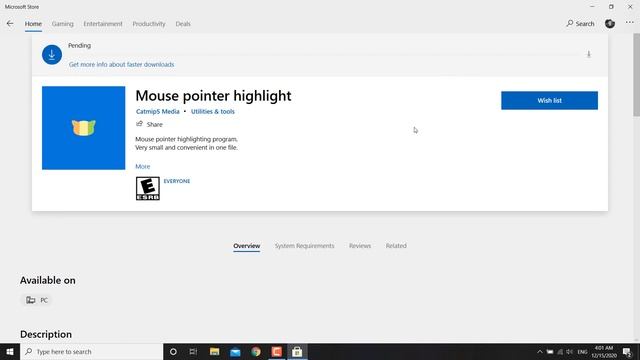The image size is (640, 360).
Task: Select the Overview section tab
Action: tap(247, 246)
